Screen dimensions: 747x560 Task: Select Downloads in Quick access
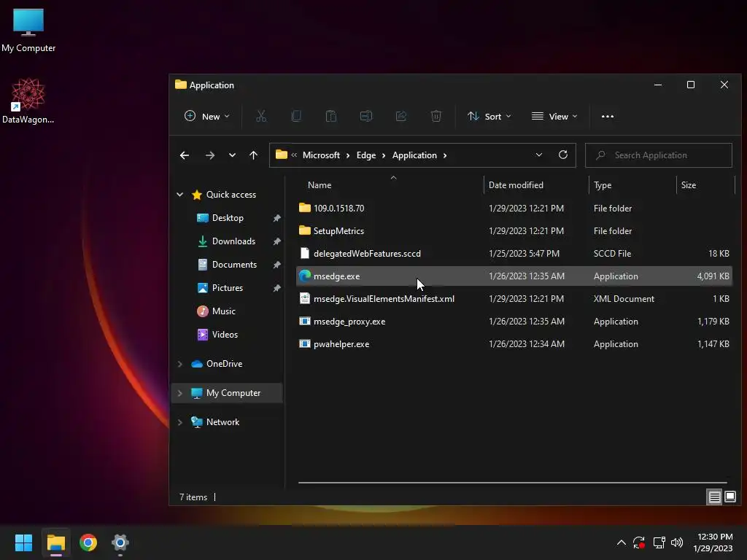233,241
